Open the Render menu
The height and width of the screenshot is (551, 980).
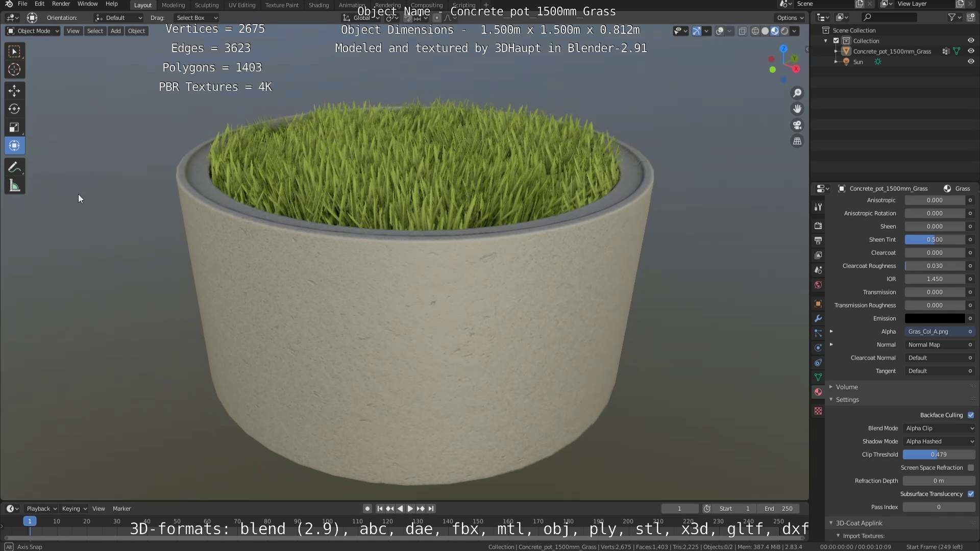pyautogui.click(x=61, y=4)
